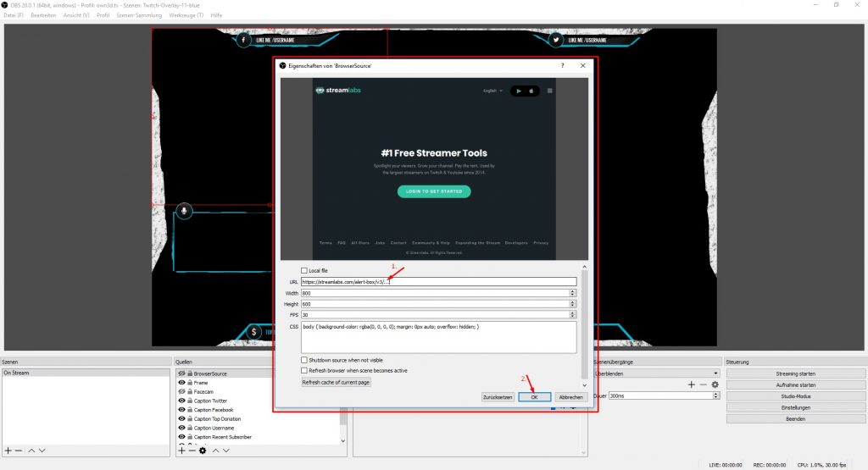Viewport: 868px width, 470px height.
Task: Move selected source up in Quellen
Action: [x=215, y=451]
